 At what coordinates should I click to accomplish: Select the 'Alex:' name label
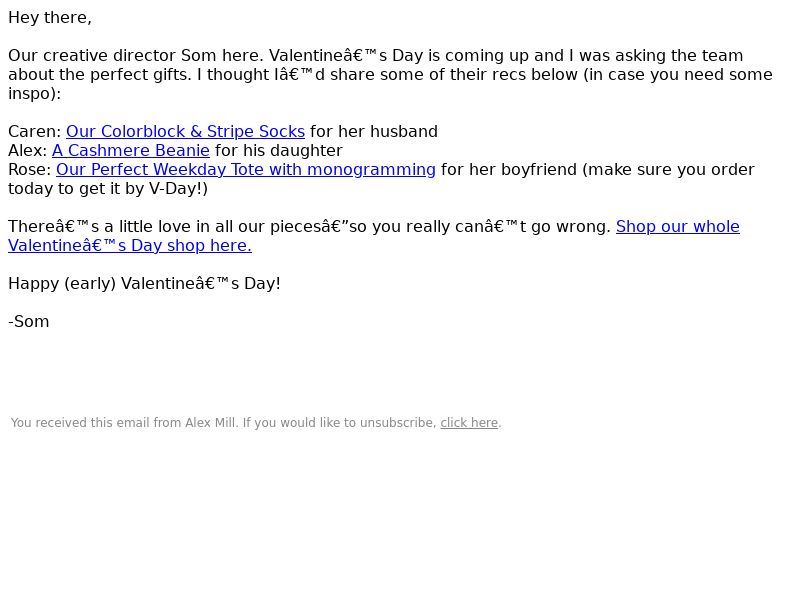click(x=28, y=151)
